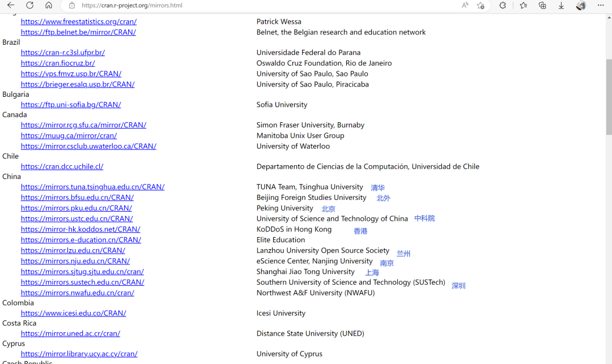Open the mirrors.pku.edu.cn CRAN link

76,208
